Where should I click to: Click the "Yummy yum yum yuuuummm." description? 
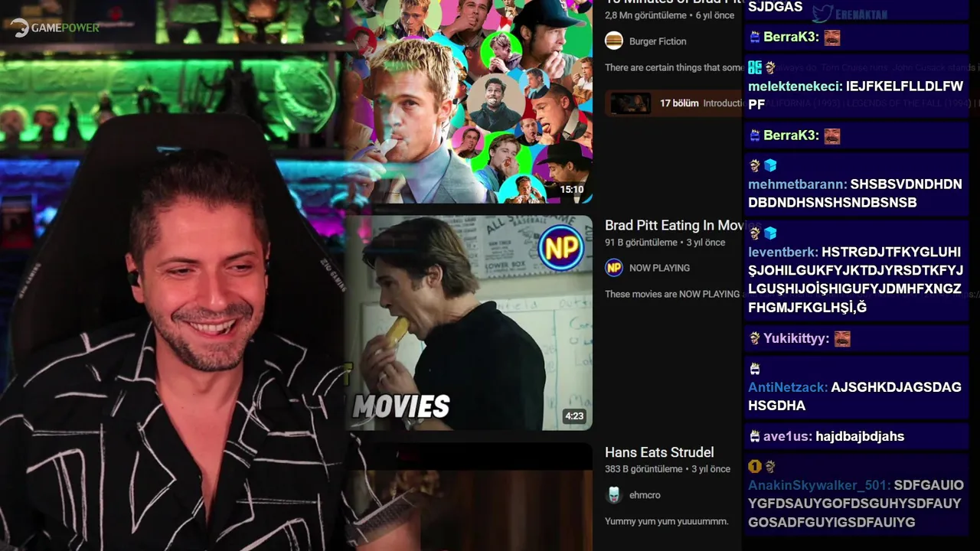(667, 521)
